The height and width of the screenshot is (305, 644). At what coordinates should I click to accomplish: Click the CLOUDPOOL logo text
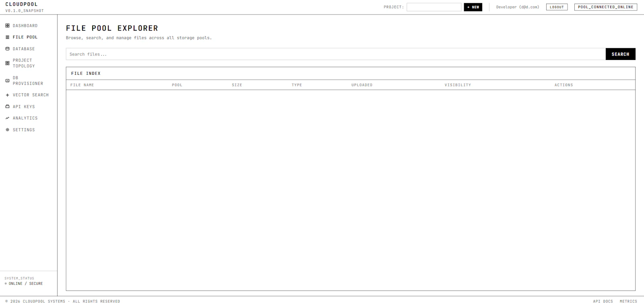[21, 4]
